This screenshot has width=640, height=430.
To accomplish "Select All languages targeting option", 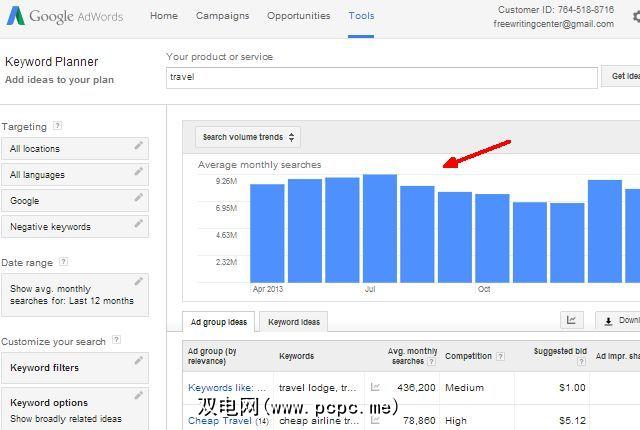I will click(75, 175).
